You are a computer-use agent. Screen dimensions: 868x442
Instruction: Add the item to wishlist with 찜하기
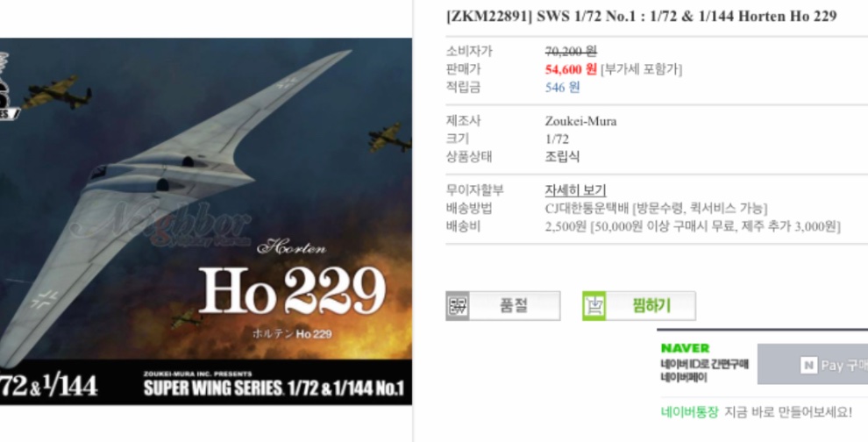click(x=639, y=306)
